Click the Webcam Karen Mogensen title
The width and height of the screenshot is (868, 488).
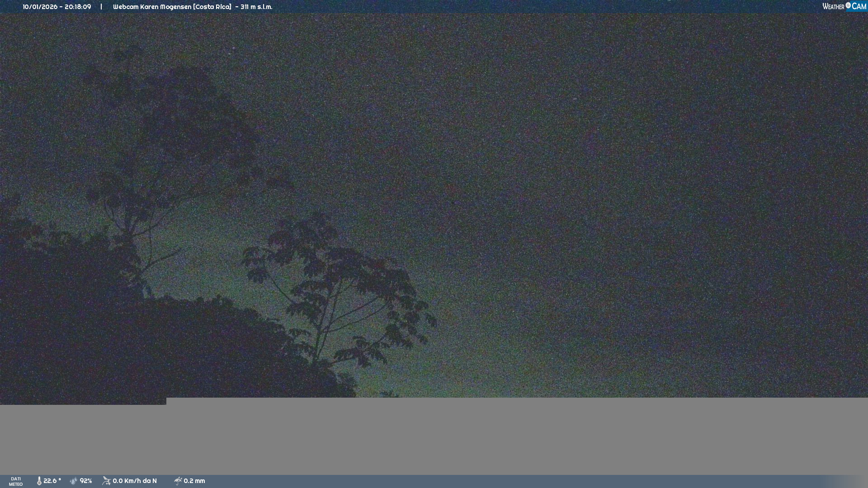(152, 7)
